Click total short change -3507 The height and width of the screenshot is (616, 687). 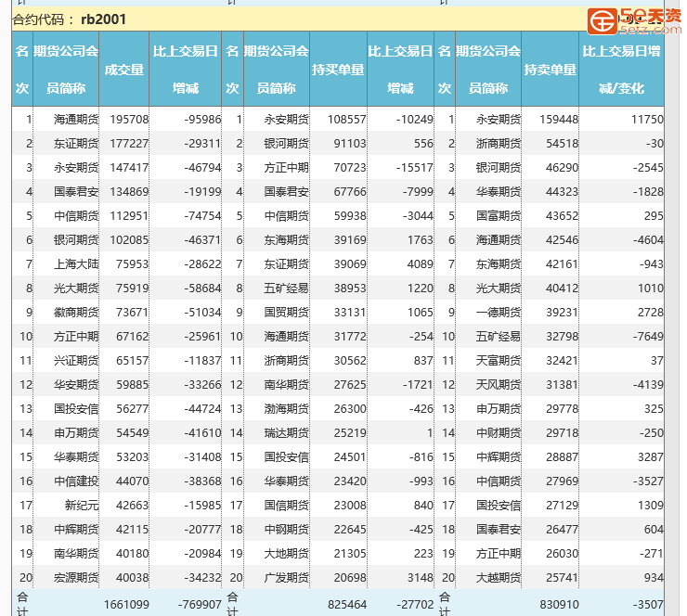pos(648,605)
